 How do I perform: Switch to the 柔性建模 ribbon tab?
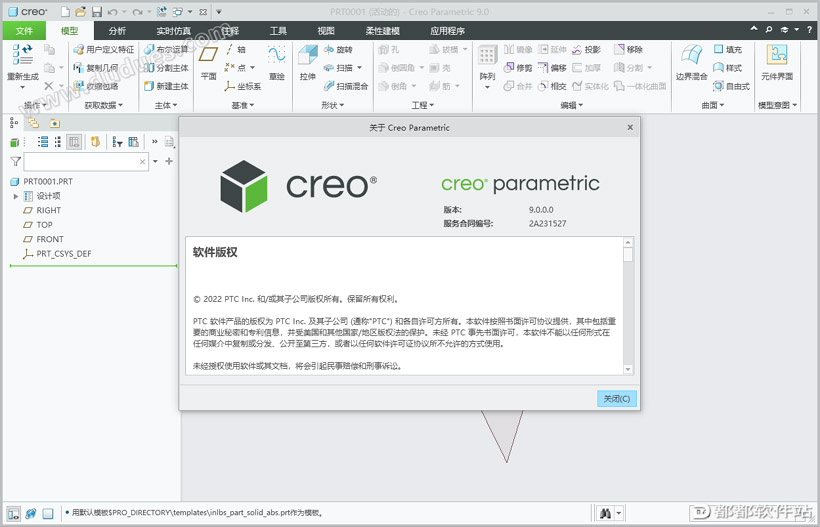pyautogui.click(x=382, y=31)
